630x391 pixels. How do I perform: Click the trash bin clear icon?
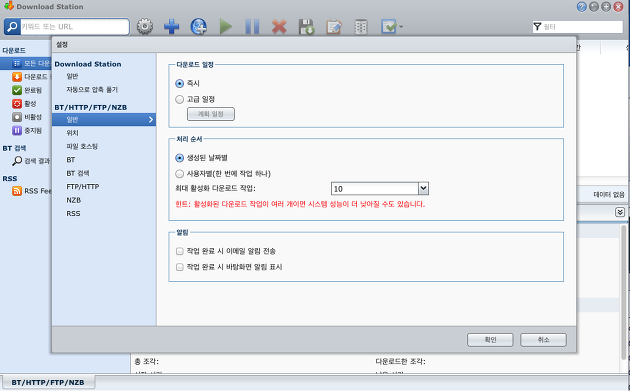click(361, 27)
